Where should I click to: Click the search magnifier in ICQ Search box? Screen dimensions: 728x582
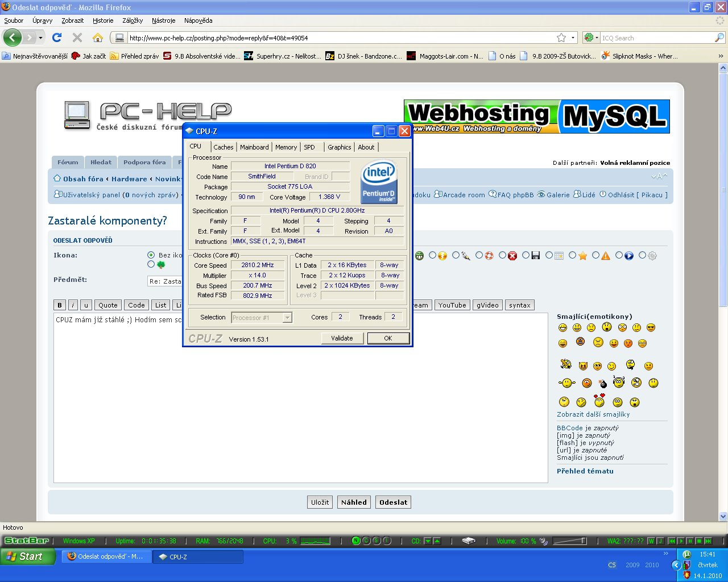click(x=719, y=38)
